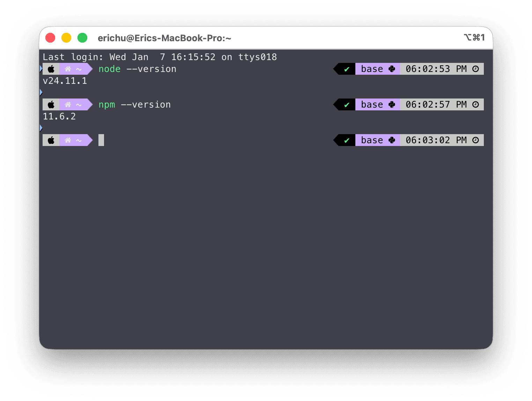Expand the blue arrow beside the first prompt
Image resolution: width=532 pixels, height=401 pixels.
point(42,69)
